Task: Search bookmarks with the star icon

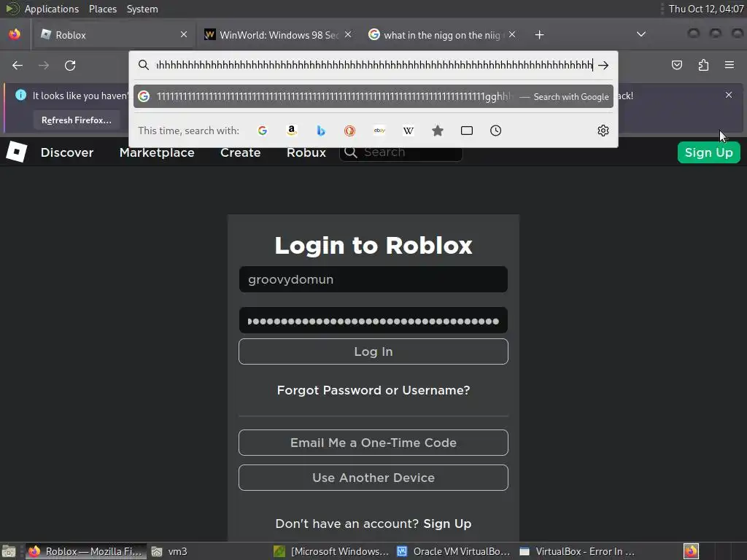Action: 438,131
